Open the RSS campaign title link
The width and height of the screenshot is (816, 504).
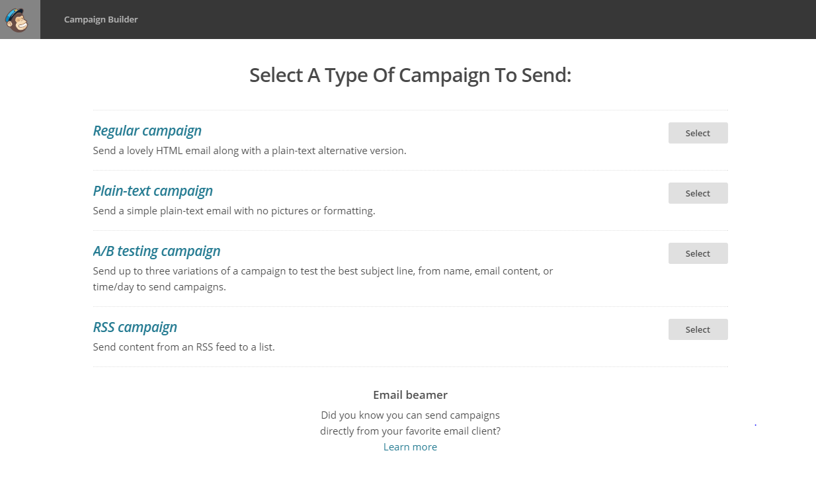coord(135,327)
